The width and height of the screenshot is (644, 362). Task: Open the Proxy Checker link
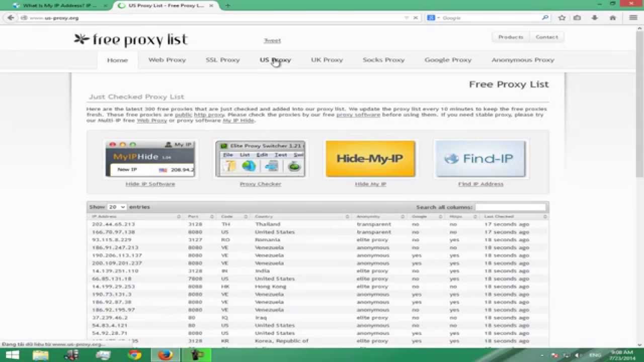[260, 184]
